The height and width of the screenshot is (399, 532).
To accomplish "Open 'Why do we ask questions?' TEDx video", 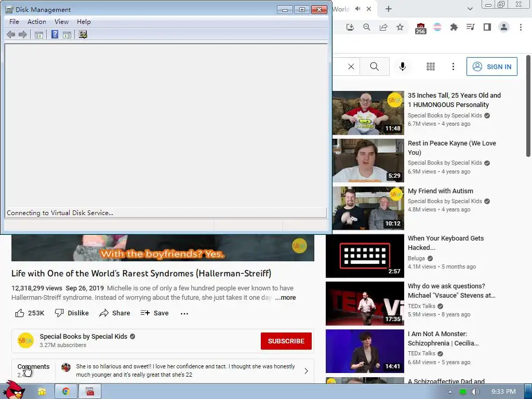I will (451, 291).
